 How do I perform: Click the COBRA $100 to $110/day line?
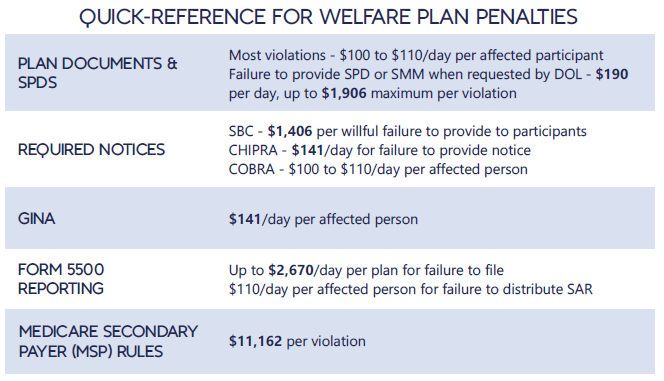tap(378, 169)
